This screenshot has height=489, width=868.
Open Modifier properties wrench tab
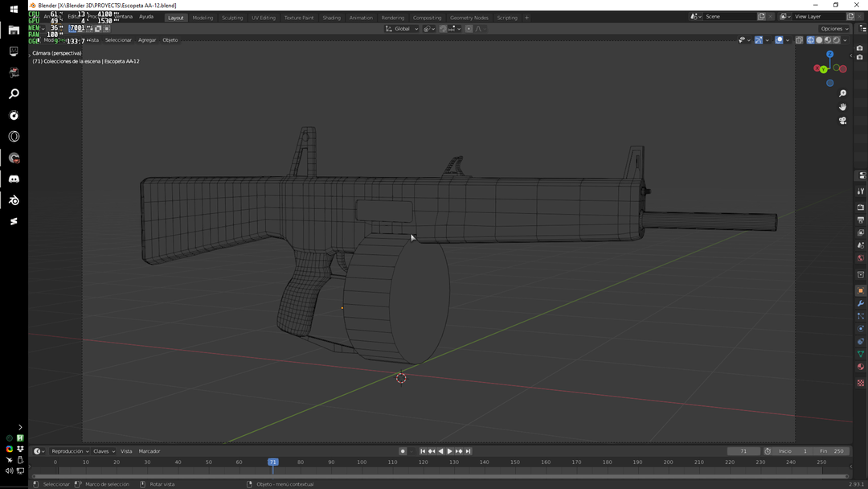[x=861, y=303]
